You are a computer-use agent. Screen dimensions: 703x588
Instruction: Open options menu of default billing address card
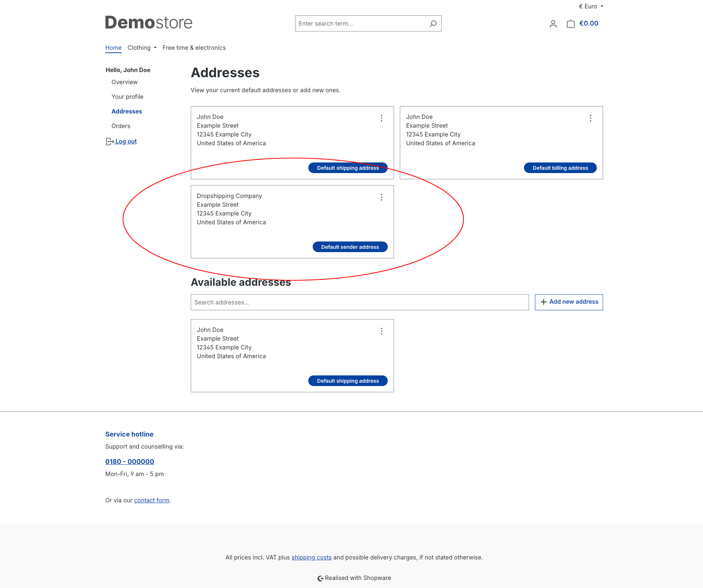pos(591,118)
